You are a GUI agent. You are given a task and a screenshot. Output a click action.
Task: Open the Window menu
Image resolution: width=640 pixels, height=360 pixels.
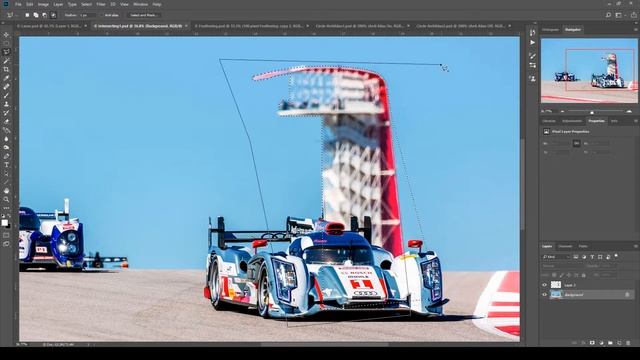pyautogui.click(x=140, y=4)
